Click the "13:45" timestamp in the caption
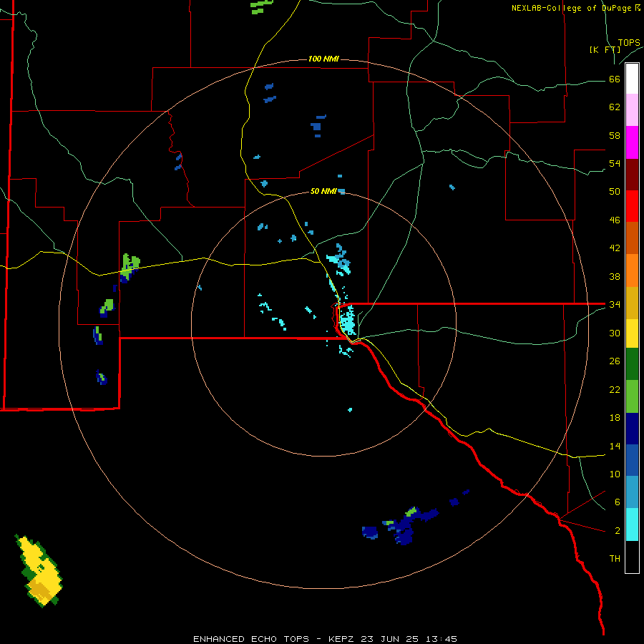Image resolution: width=644 pixels, height=644 pixels. click(440, 639)
